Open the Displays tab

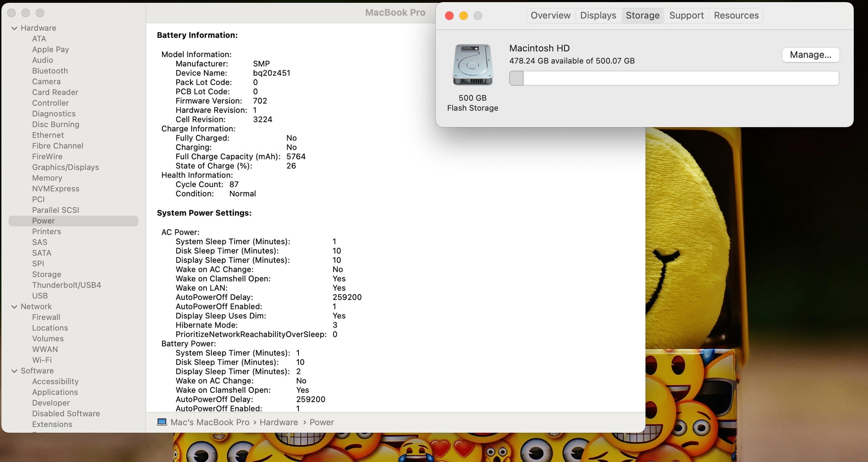click(x=598, y=16)
